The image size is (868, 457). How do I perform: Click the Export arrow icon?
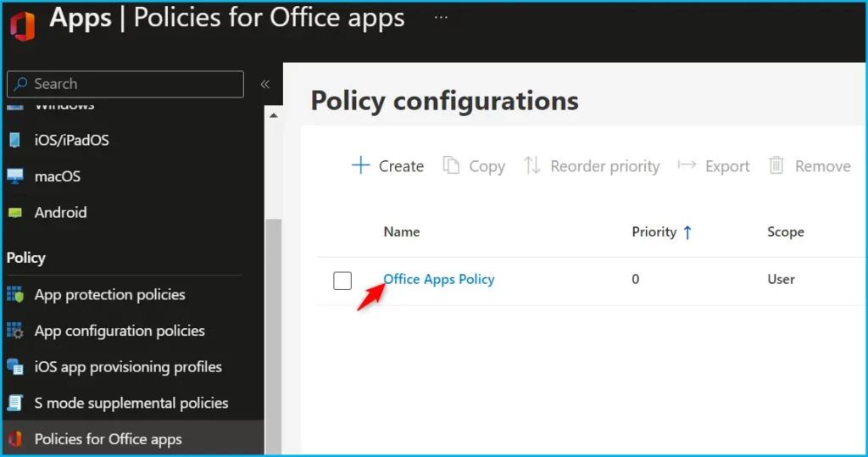tap(687, 164)
